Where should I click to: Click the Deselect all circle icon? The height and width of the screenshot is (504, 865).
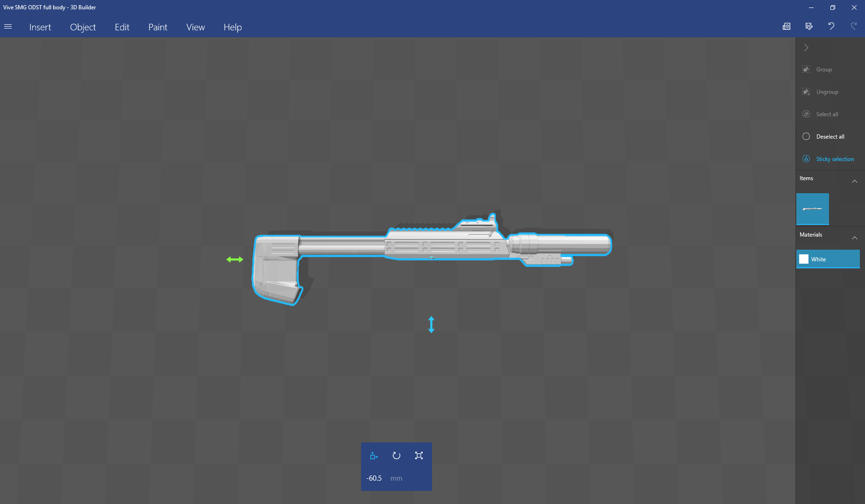(806, 137)
